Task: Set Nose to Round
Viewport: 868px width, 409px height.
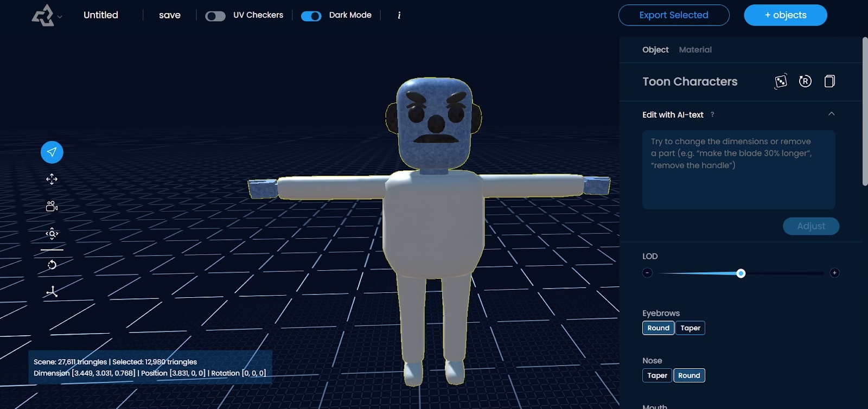Action: click(689, 375)
